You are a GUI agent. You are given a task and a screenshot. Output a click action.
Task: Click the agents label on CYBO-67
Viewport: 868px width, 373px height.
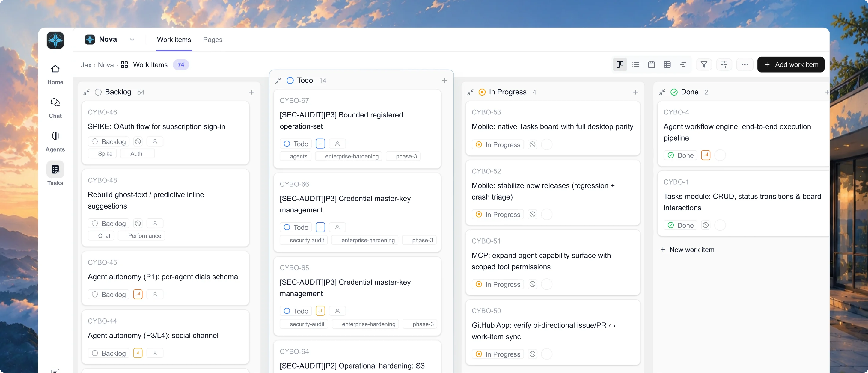tap(296, 156)
